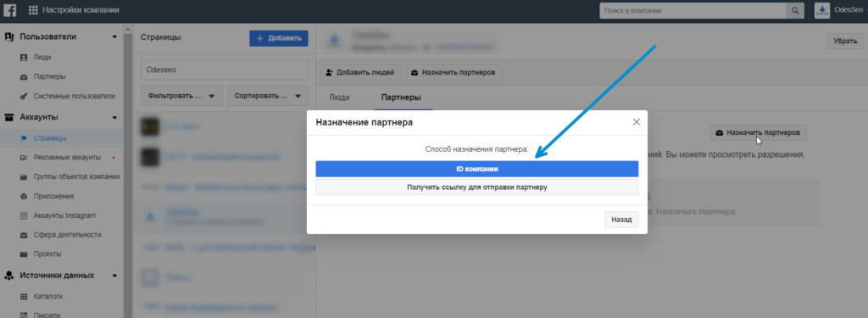Click Назначить партнеров button in the Партнеры tab
Screen dimensions: 868x318
(759, 133)
